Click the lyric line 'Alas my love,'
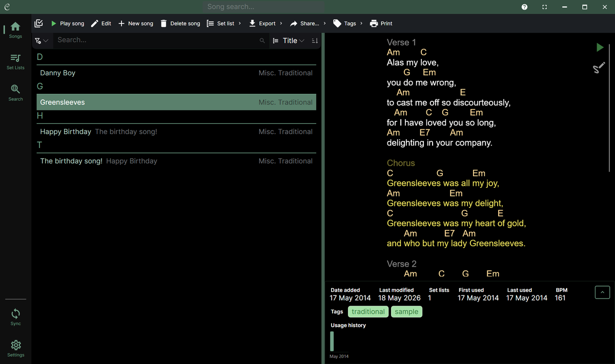The image size is (615, 364). point(413,62)
